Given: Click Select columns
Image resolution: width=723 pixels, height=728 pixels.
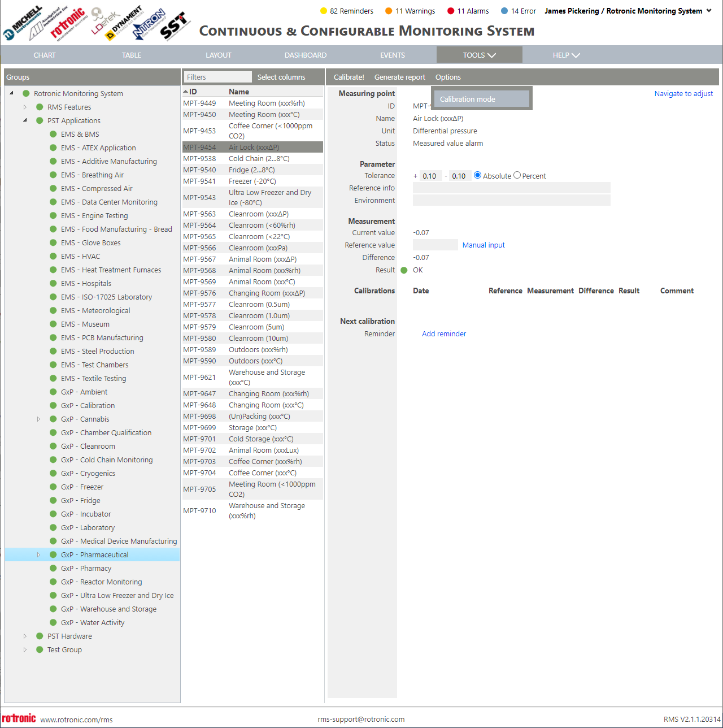Looking at the screenshot, I should [281, 77].
